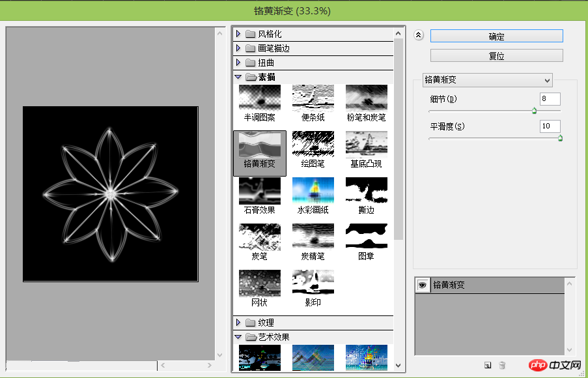Click the 细节 slider handle
Image resolution: width=588 pixels, height=378 pixels.
click(535, 111)
